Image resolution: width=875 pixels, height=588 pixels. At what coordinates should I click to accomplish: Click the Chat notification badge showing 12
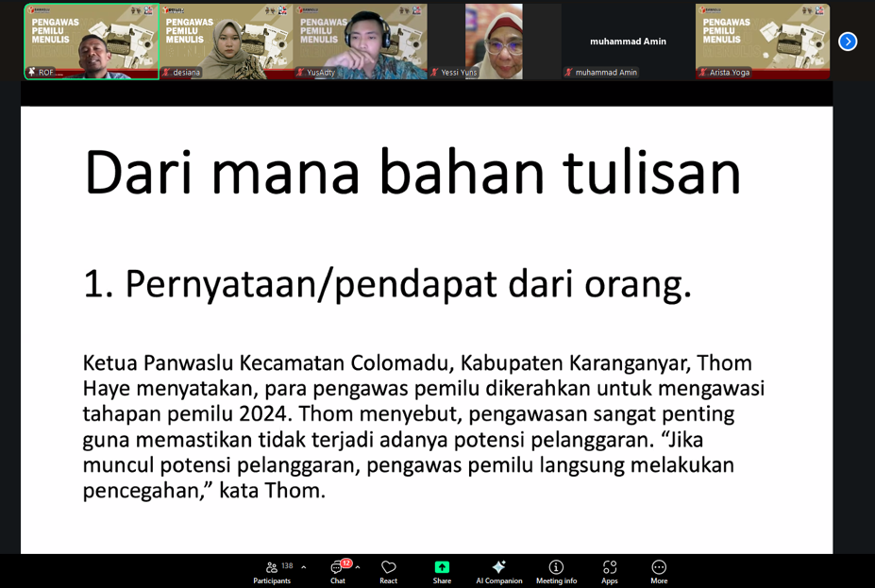(x=347, y=561)
